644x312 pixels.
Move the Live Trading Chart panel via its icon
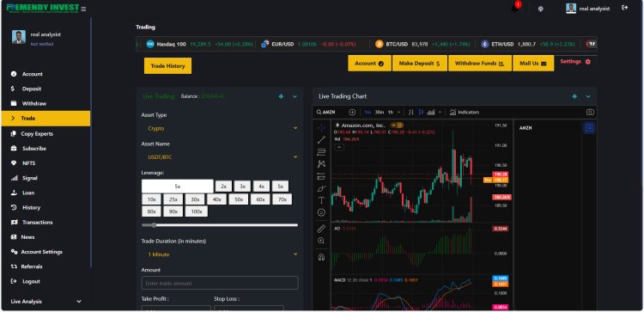pyautogui.click(x=574, y=96)
